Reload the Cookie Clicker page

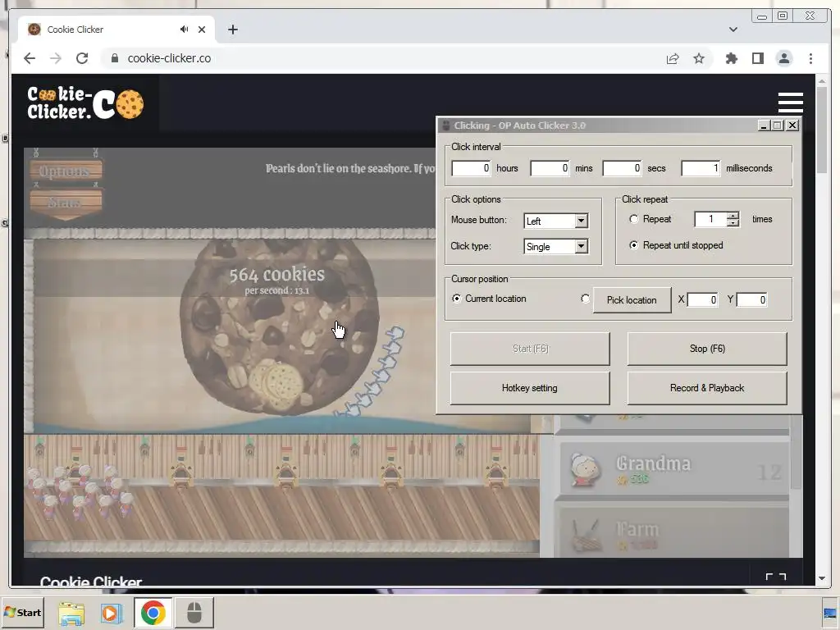(82, 58)
